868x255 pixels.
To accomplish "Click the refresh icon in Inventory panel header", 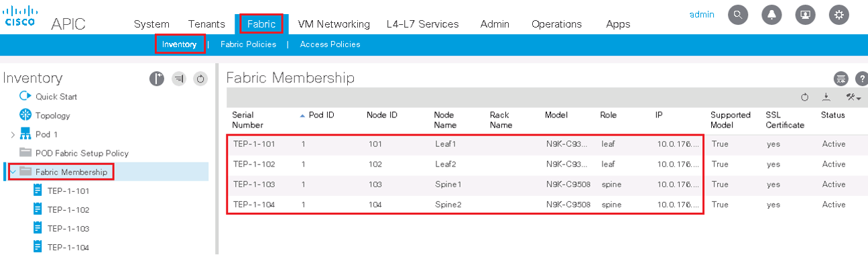I will point(200,79).
